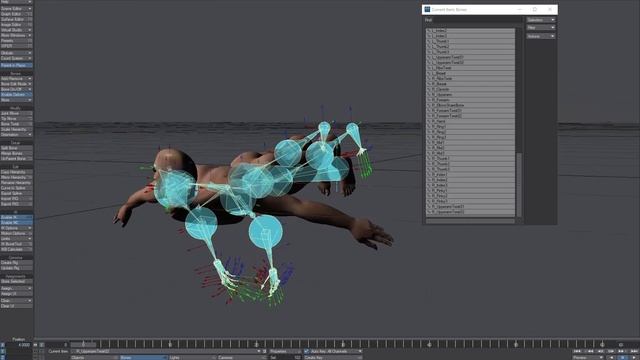
Task: Open the Limits dropdown
Action: [x=16, y=238]
